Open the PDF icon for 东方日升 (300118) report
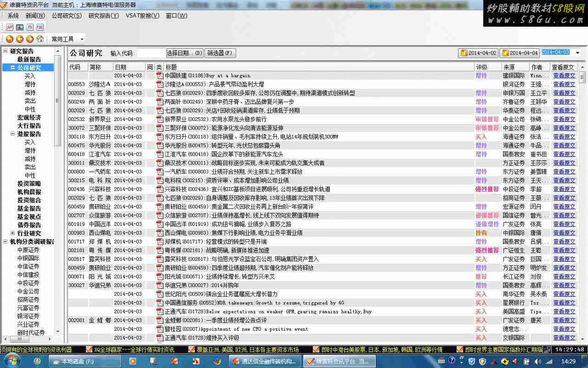The height and width of the screenshot is (368, 588). 160,137
